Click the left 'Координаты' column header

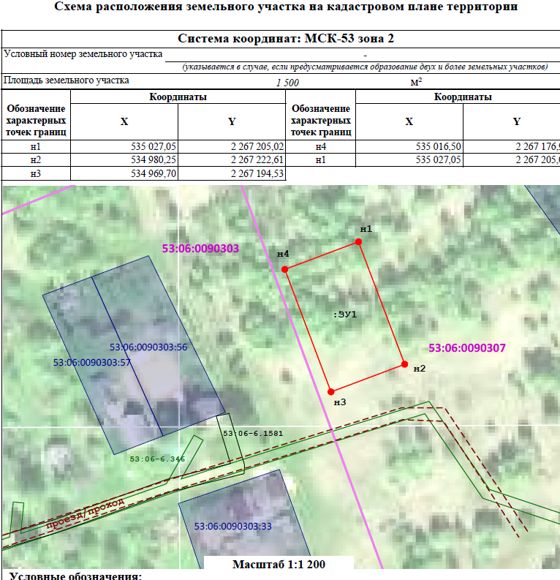[x=178, y=97]
